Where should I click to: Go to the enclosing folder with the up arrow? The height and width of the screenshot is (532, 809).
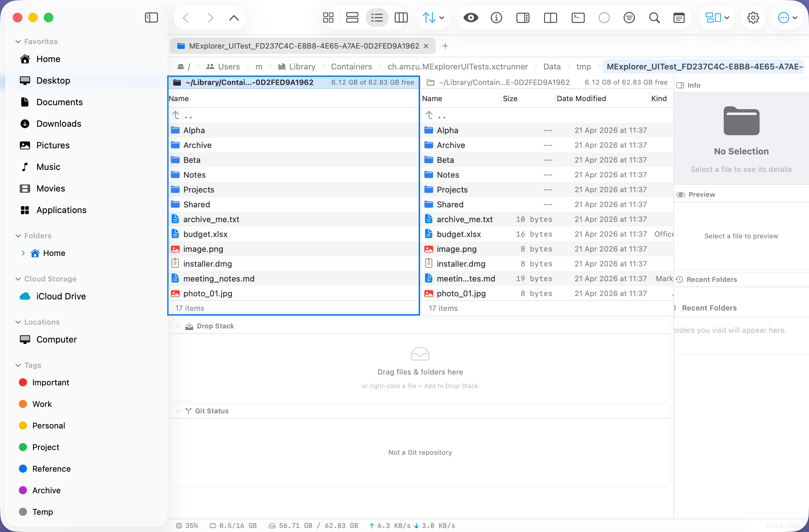click(234, 17)
